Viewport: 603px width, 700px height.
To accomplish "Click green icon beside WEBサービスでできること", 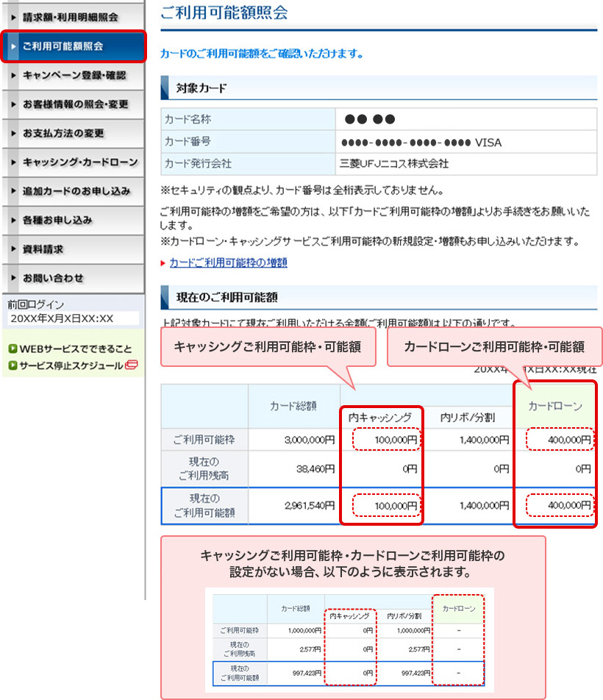I will (x=12, y=349).
